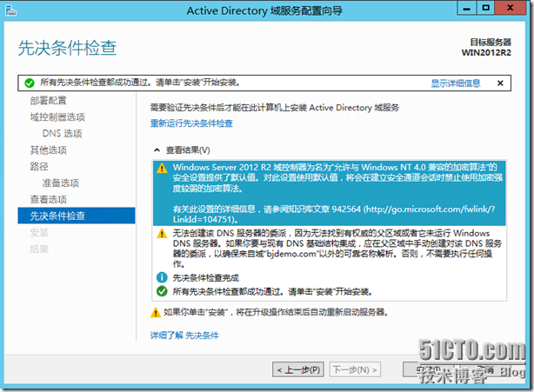Viewport: 534px width, 392px height.
Task: Click the warning icon beside the DNS 委派 message
Action: [x=162, y=234]
